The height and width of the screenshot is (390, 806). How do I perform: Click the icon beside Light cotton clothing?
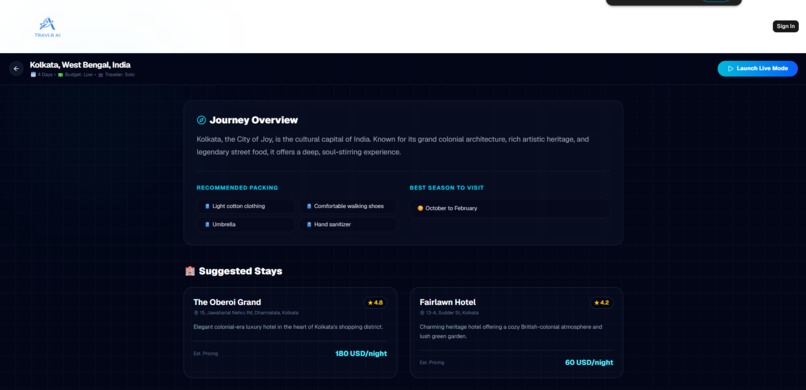tap(207, 206)
